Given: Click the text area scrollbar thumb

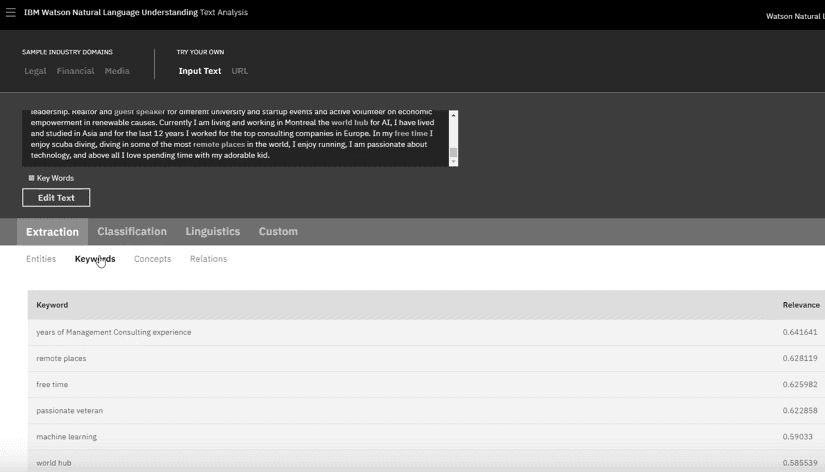Looking at the screenshot, I should click(453, 153).
